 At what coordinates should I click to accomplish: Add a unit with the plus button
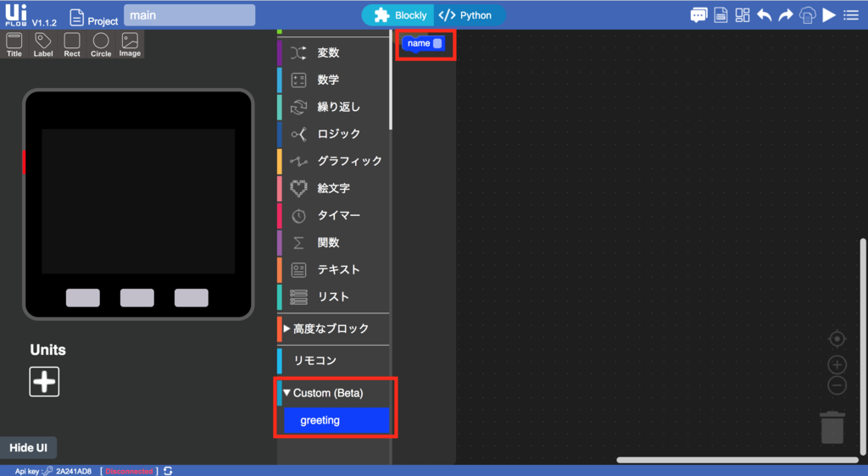44,381
